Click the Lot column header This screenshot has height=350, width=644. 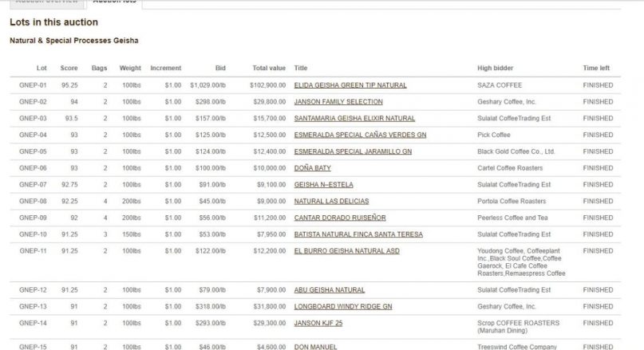41,68
